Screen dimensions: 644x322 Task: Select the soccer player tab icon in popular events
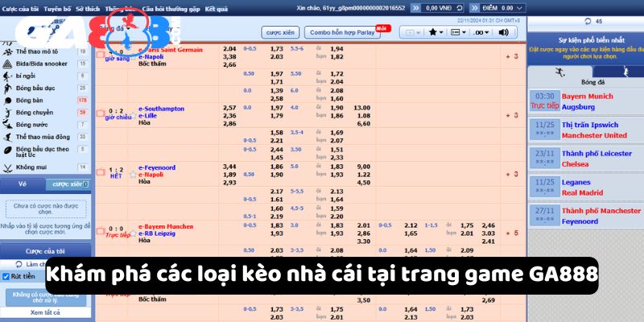coord(559,72)
